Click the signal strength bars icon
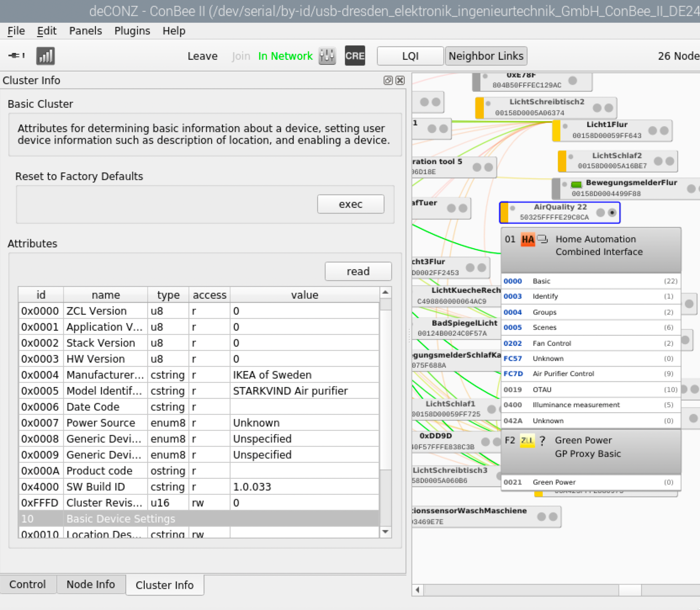This screenshot has height=610, width=700. coord(45,56)
